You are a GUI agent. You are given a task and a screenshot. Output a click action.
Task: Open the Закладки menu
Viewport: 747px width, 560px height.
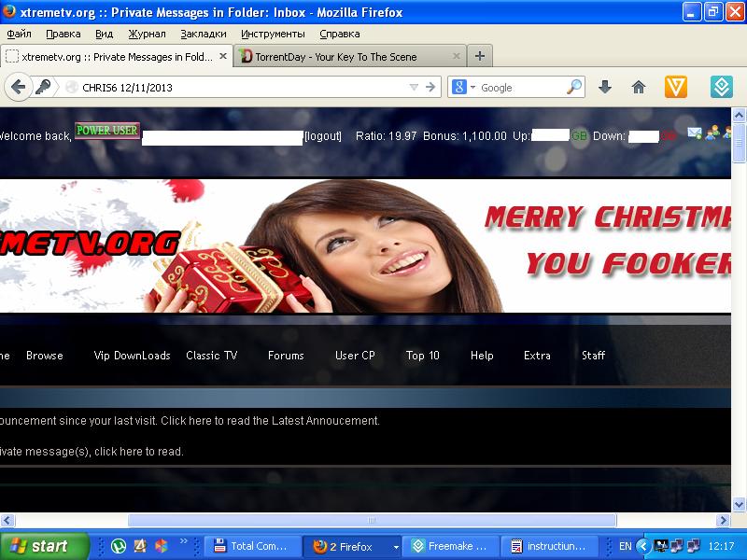click(204, 34)
